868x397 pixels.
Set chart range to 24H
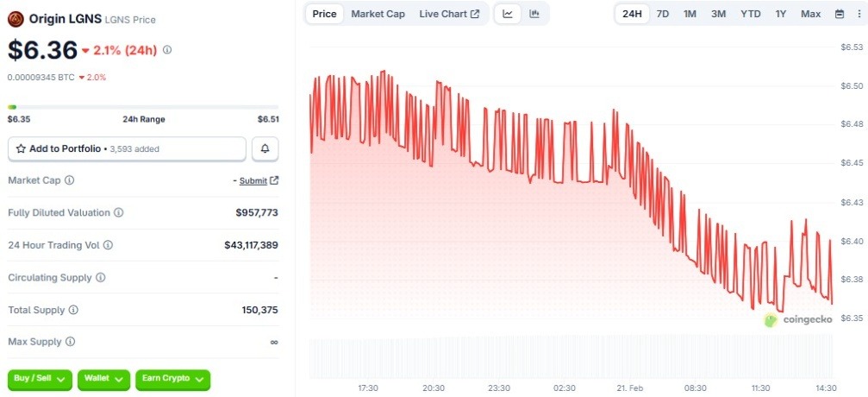[632, 14]
